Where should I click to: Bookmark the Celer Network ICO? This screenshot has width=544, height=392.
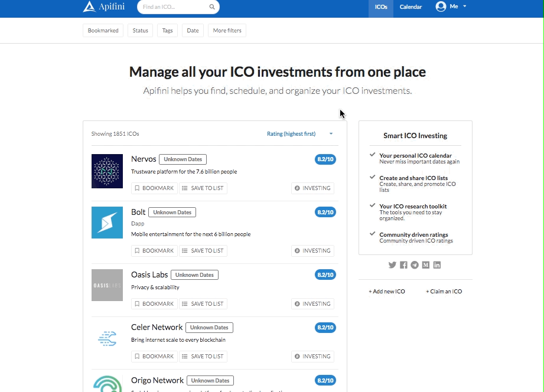pos(154,356)
